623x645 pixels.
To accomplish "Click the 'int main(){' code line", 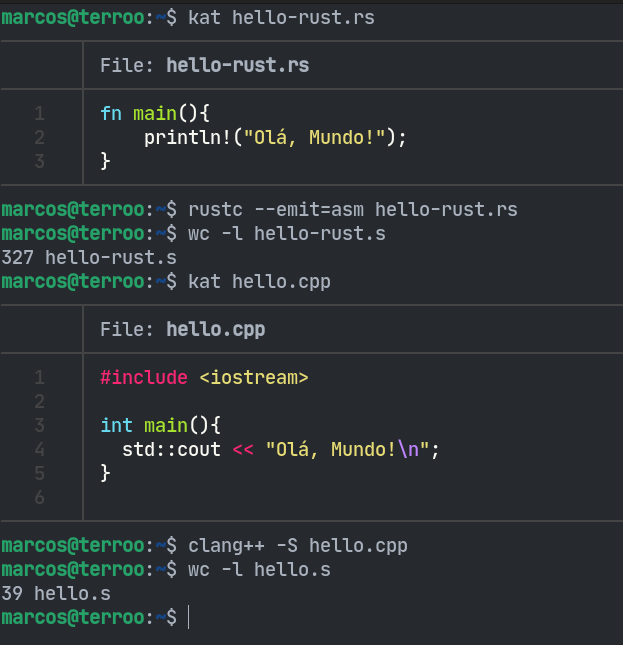I will click(x=161, y=425).
